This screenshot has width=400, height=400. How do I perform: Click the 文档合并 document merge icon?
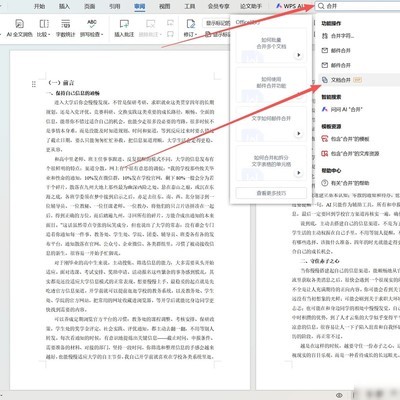[x=325, y=80]
